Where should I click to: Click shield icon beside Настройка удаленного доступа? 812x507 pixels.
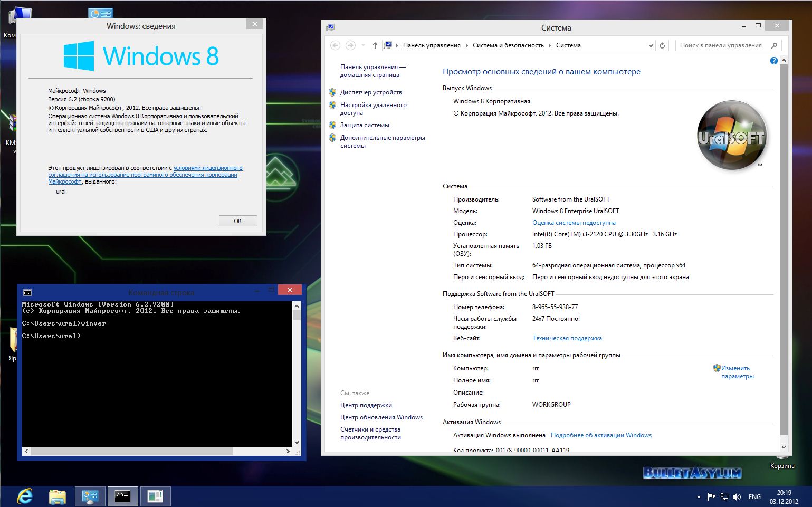(332, 105)
